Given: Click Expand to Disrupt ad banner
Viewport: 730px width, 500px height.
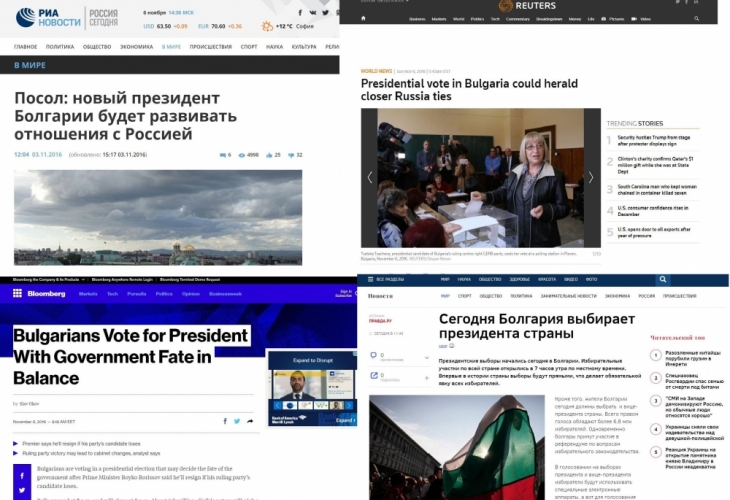Looking at the screenshot, I should (312, 388).
